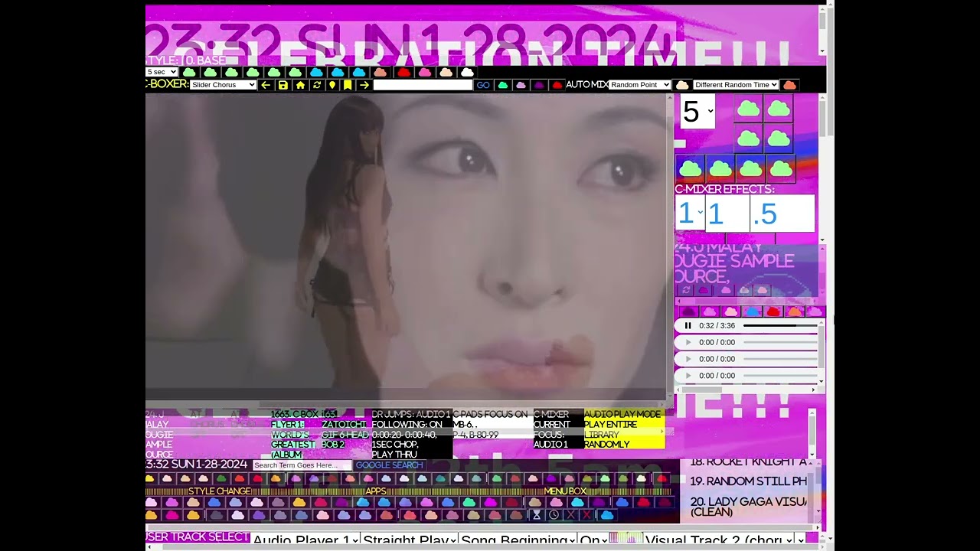Viewport: 980px width, 551px height.
Task: Open the Slider Chorus C-Boxer dropdown
Action: click(x=223, y=85)
